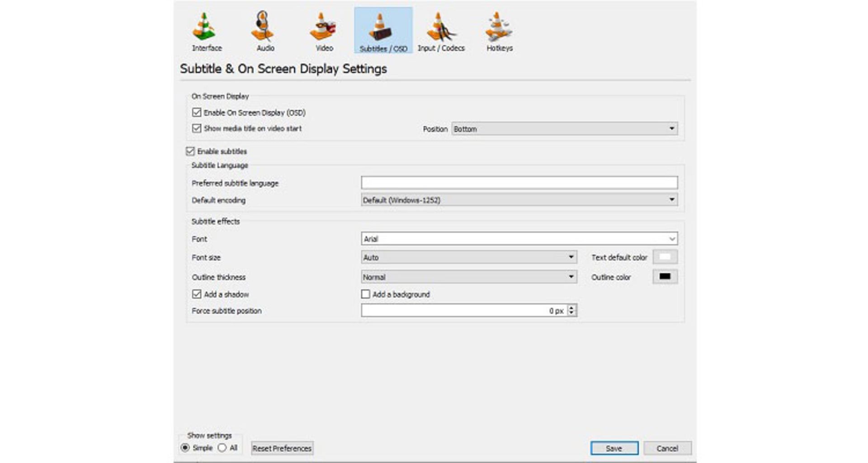Open the Position dropdown set to Bottom
Viewport: 868px width, 463px height.
[672, 129]
